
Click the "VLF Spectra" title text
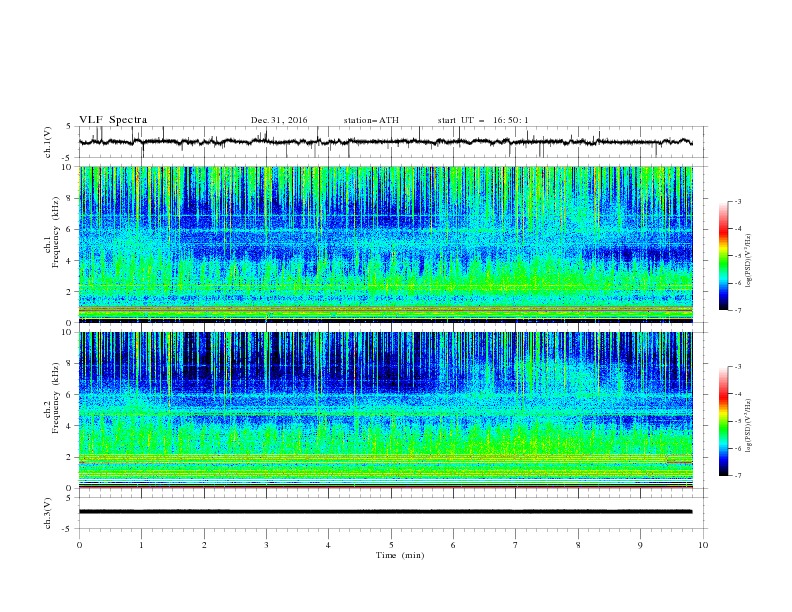click(x=113, y=120)
